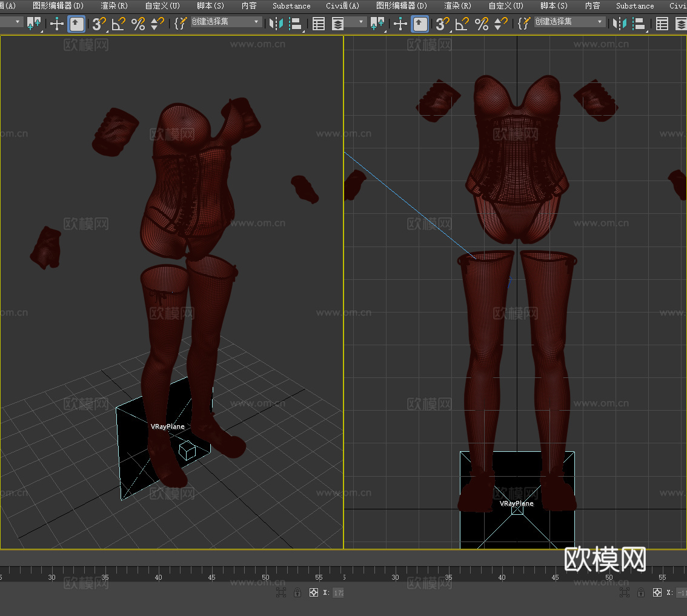
Task: Click frame 40 on left timeline
Action: click(158, 577)
